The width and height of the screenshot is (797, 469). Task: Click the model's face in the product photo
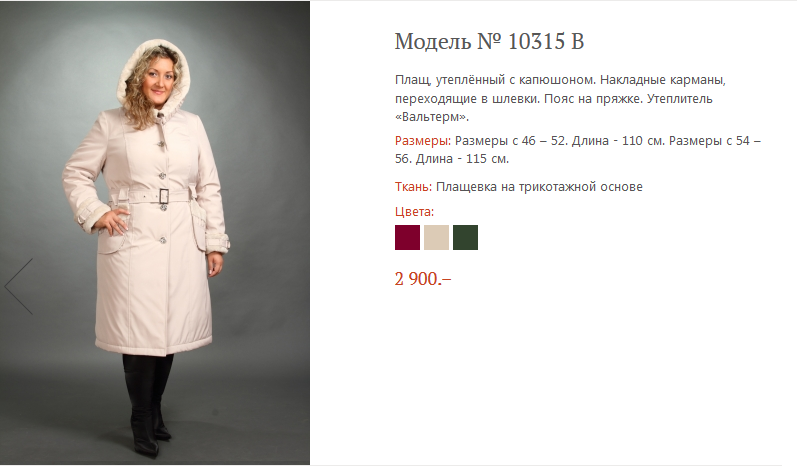(x=159, y=83)
